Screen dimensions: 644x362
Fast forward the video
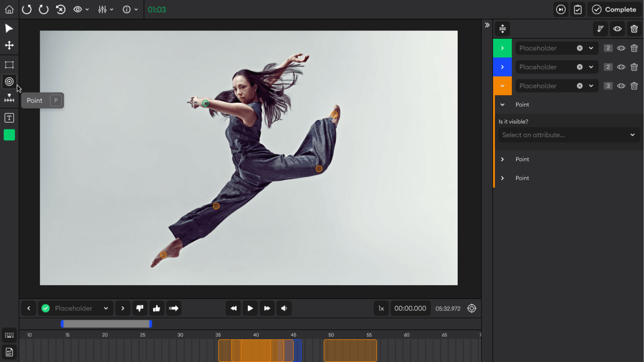[x=267, y=308]
